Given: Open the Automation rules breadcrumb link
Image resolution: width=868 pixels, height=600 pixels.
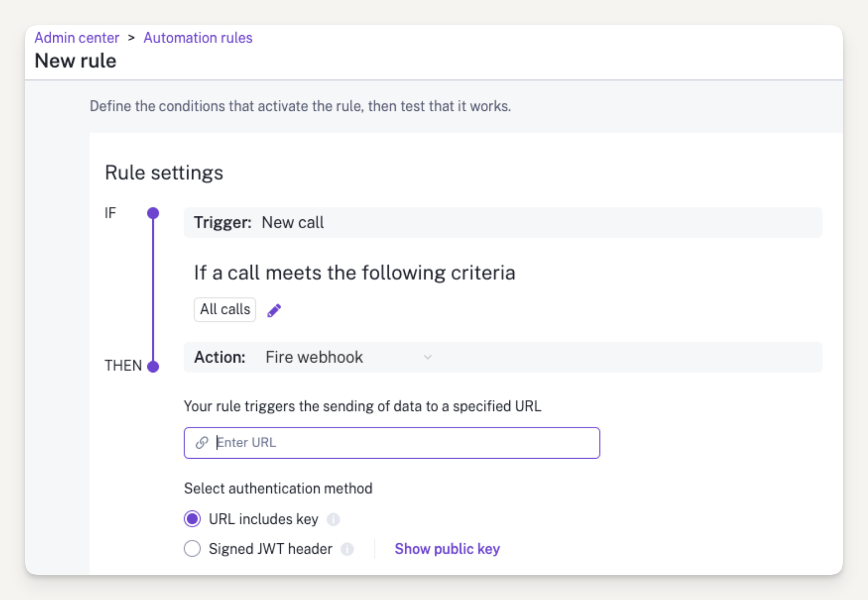Looking at the screenshot, I should tap(198, 38).
